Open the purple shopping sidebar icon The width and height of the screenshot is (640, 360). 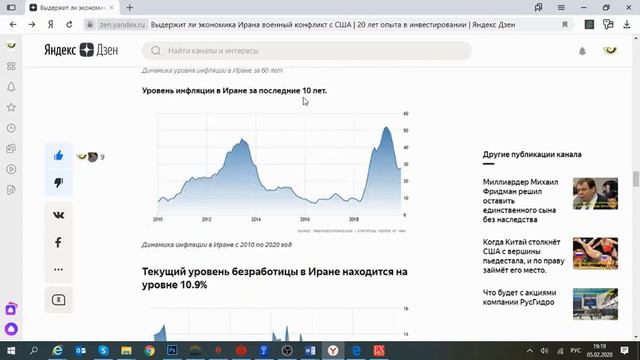click(11, 309)
